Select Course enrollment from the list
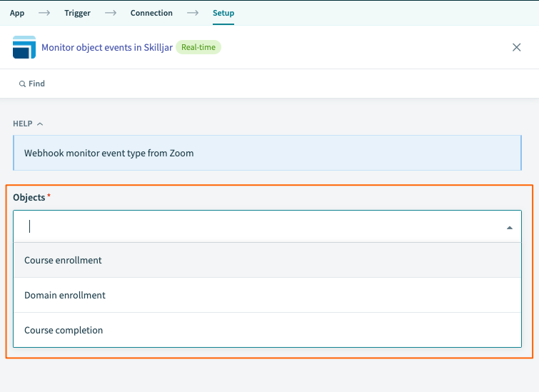The height and width of the screenshot is (392, 539). [63, 261]
